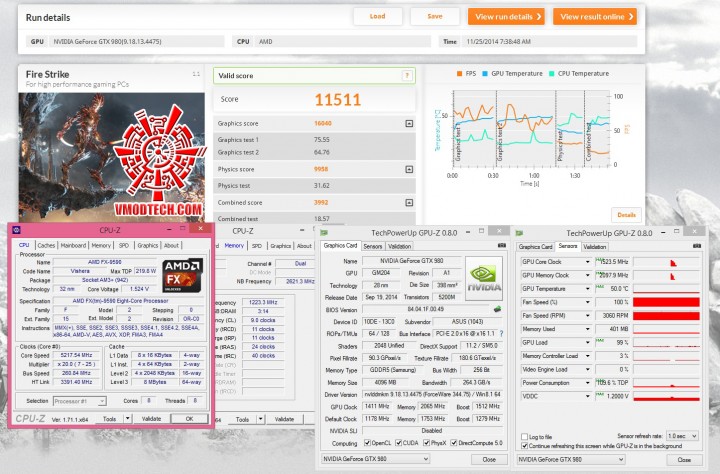Expand the Graphics score section
This screenshot has height=474, width=720.
409,124
